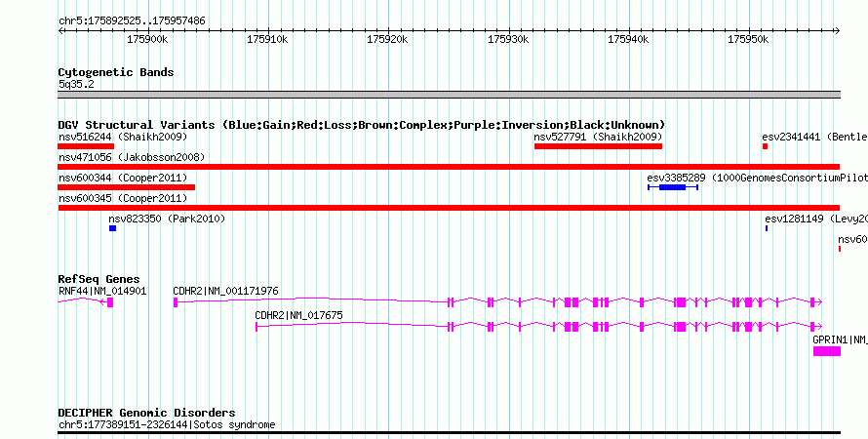Click the first exon of CDHR2 NM_017675
Image resolution: width=868 pixels, height=439 pixels.
256,327
